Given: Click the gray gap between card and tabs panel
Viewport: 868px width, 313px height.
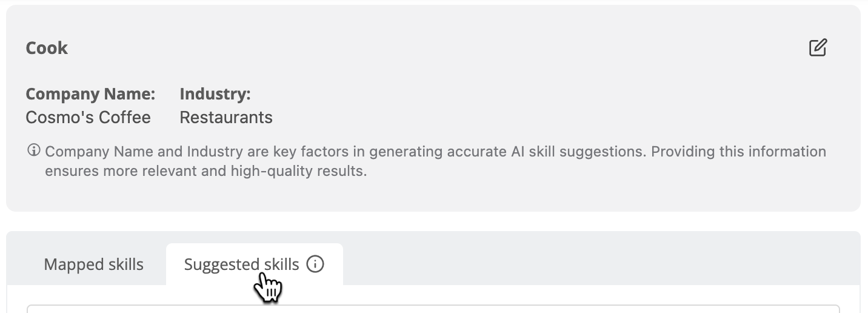Looking at the screenshot, I should [x=433, y=221].
